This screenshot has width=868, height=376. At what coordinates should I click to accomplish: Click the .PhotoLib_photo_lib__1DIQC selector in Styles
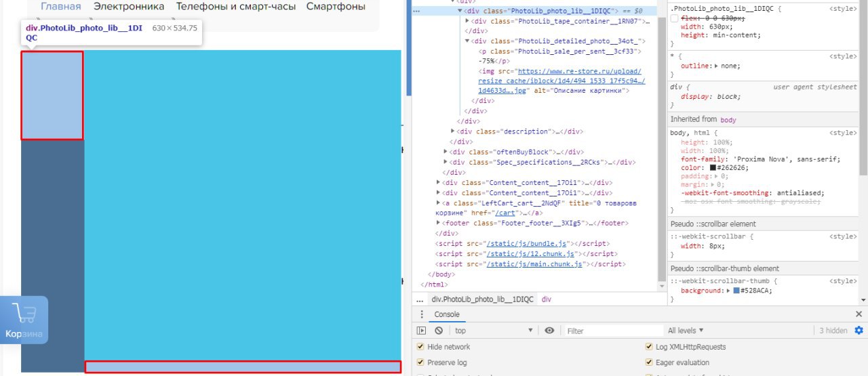pos(722,9)
